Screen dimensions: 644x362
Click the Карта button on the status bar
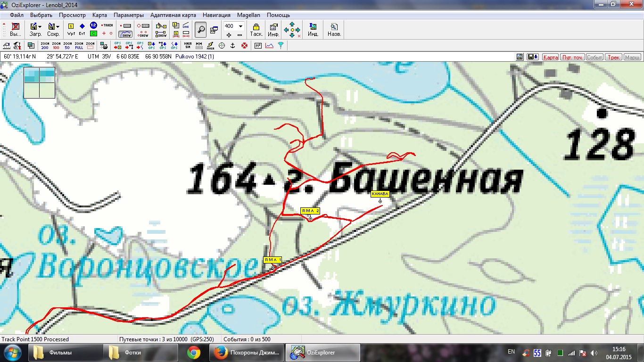pyautogui.click(x=550, y=57)
